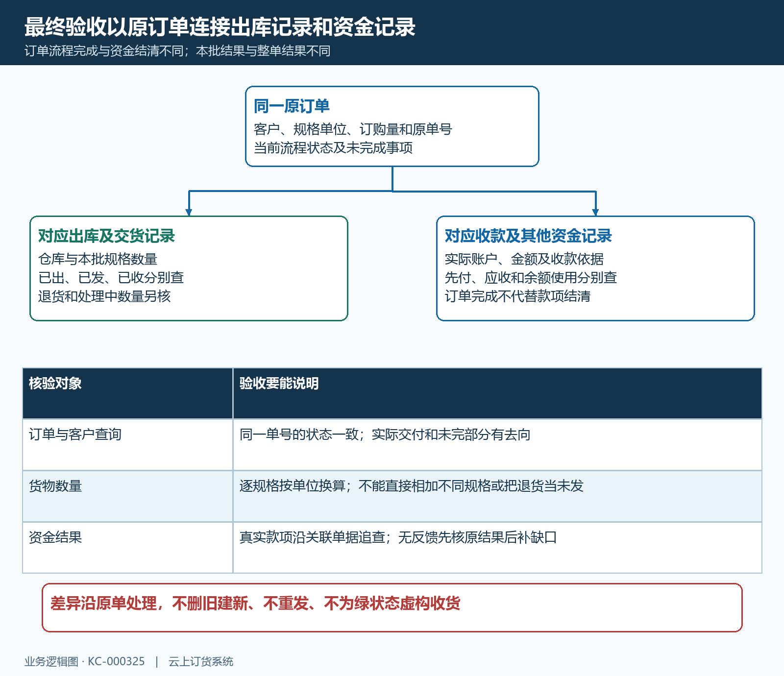Screen dimensions: 784x676
Task: Select the line 实际账户、金额及收款依据
Action: tap(524, 259)
